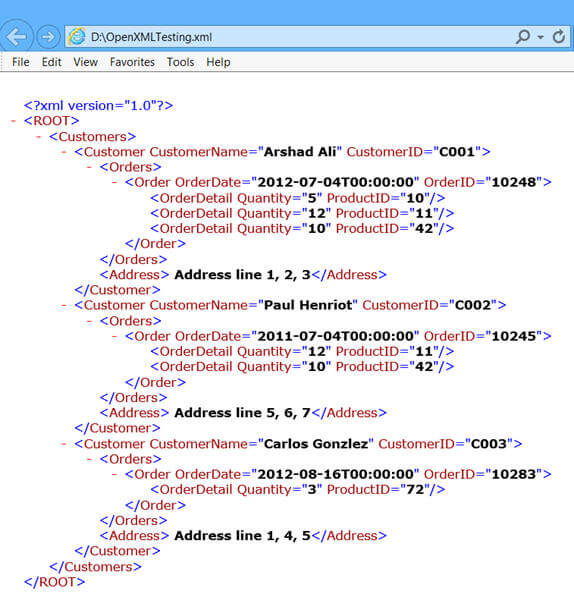Collapse the Customers node with its minus sign
Viewport: 574px width, 594px height.
pos(39,137)
